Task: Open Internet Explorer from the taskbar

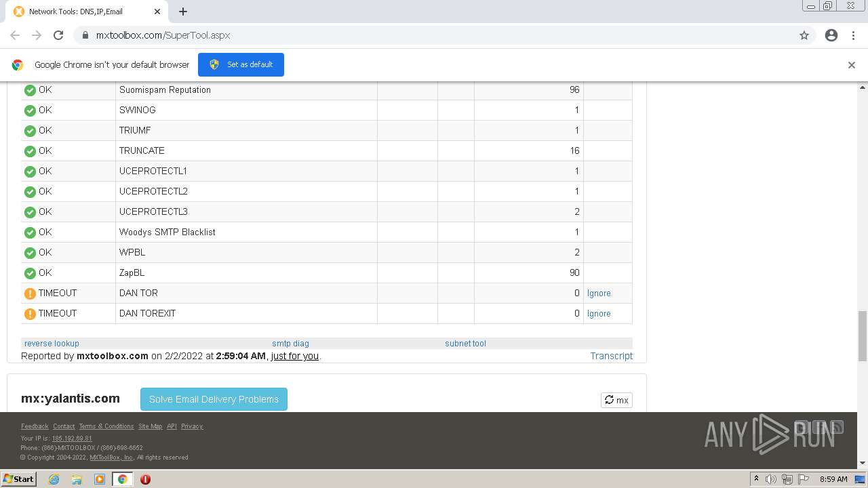Action: pyautogui.click(x=54, y=479)
